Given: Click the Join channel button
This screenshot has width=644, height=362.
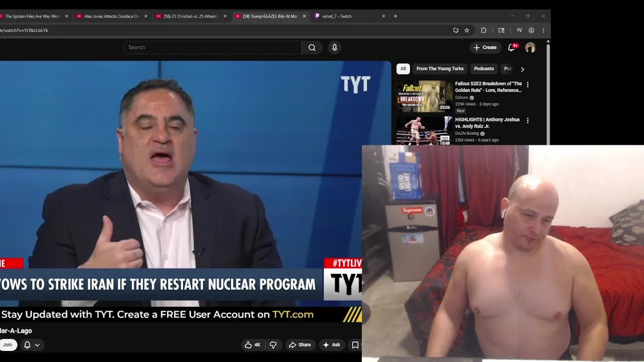Looking at the screenshot, I should tap(8, 344).
